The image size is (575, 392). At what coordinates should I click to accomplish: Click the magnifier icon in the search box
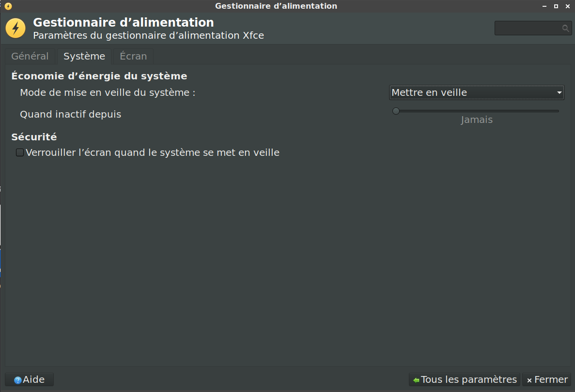click(x=565, y=29)
